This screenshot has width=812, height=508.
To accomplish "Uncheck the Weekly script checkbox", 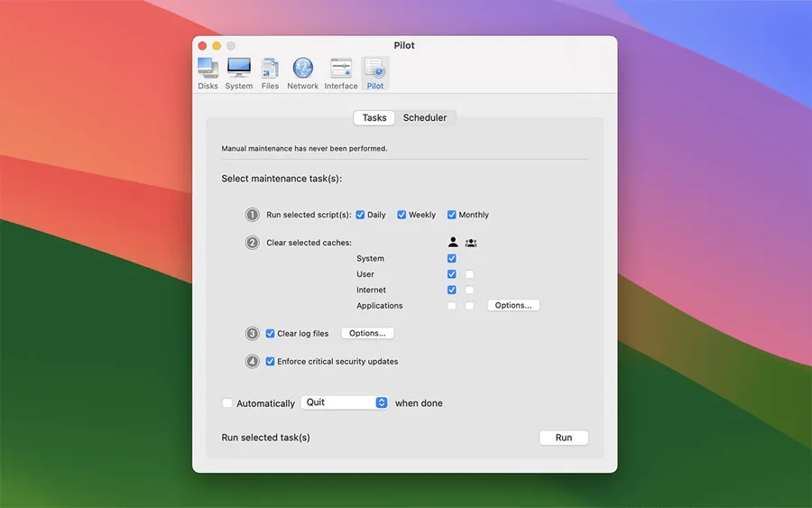I will [x=402, y=215].
